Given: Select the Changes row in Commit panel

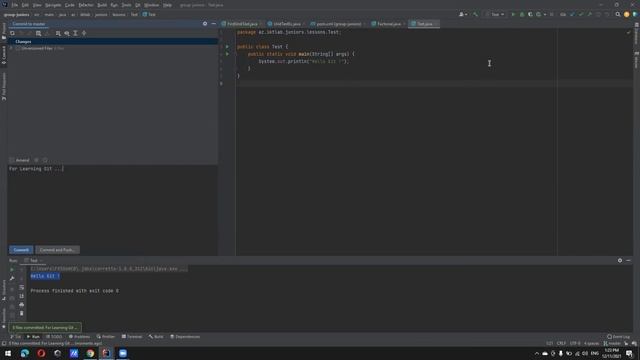Looking at the screenshot, I should (113, 41).
